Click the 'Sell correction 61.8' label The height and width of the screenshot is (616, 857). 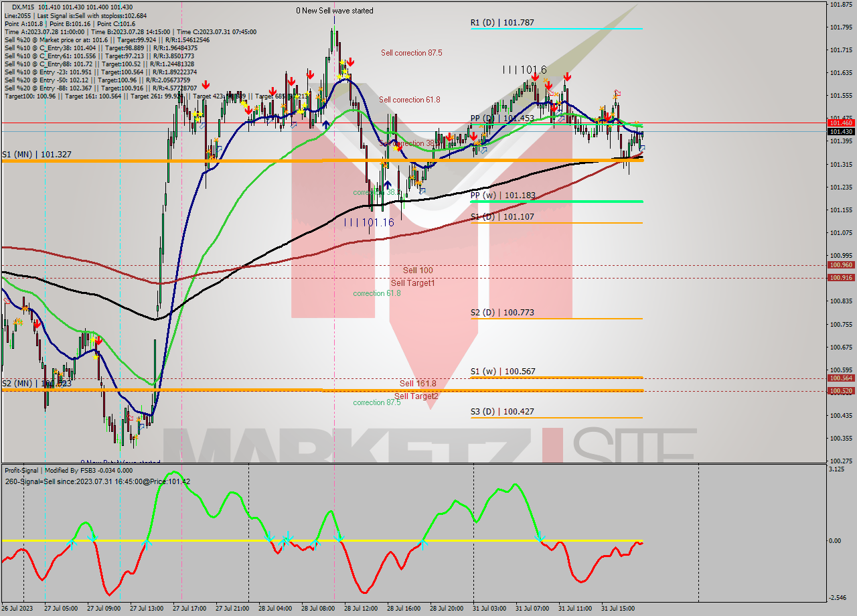click(x=410, y=99)
